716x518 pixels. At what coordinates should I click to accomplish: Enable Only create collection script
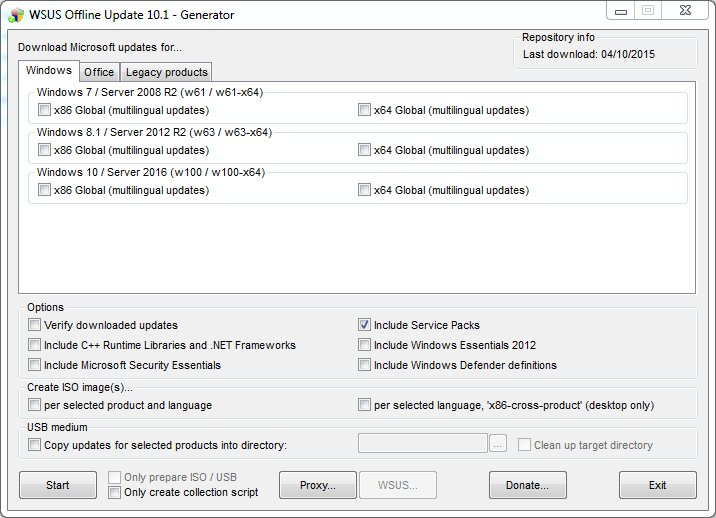(x=115, y=492)
